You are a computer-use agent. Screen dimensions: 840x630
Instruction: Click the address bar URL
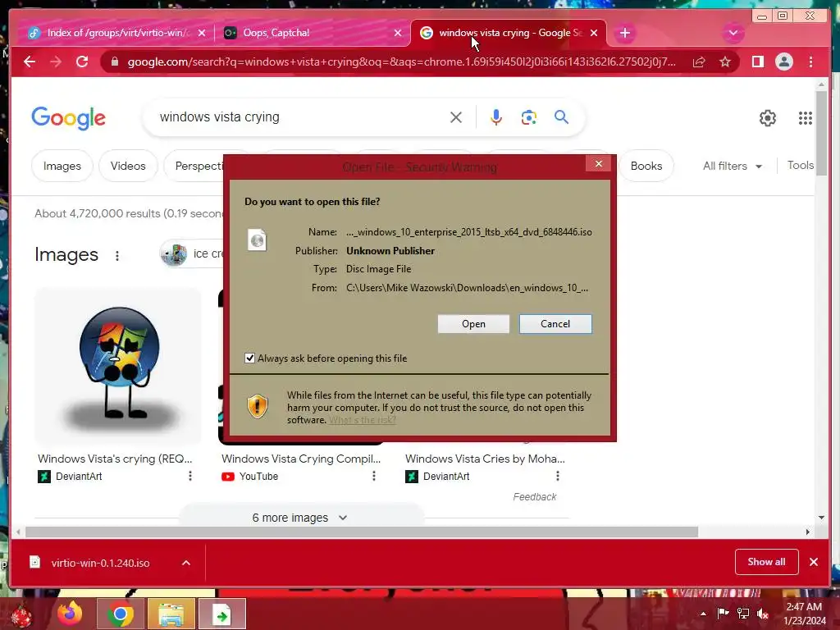click(401, 62)
